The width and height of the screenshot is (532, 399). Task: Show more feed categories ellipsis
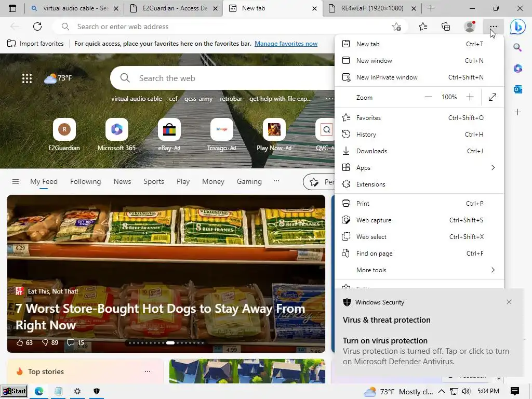coord(276,181)
